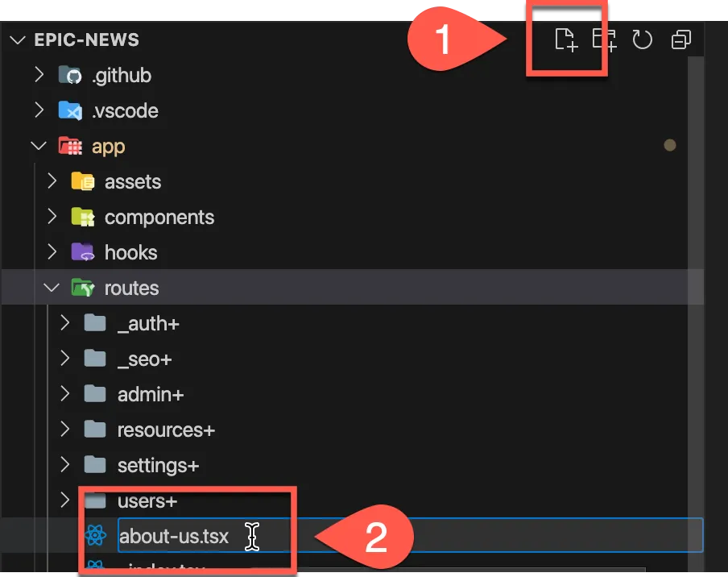Viewport: 728px width, 577px height.
Task: Expand the admin+ folder chevron
Action: coord(65,393)
